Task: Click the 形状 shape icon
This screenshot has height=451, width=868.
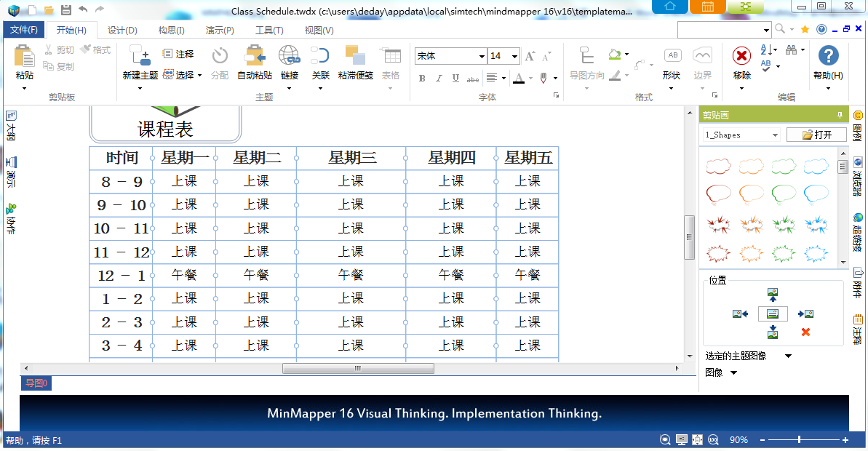Action: (x=672, y=56)
